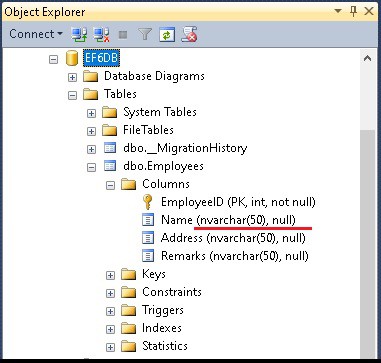Viewport: 381px width, 363px height.
Task: Select System Tables label
Action: 160,112
